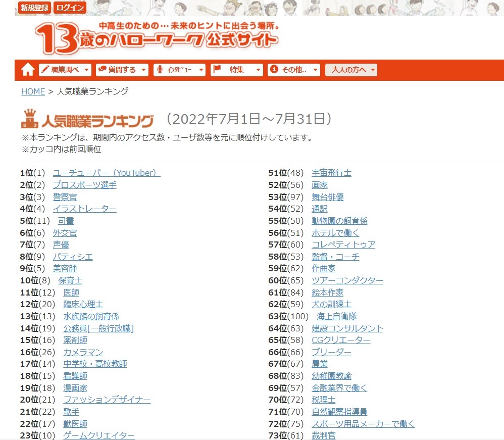Click the date range (2022年7月1日～7月31日)
The width and height of the screenshot is (504, 440).
pyautogui.click(x=249, y=119)
